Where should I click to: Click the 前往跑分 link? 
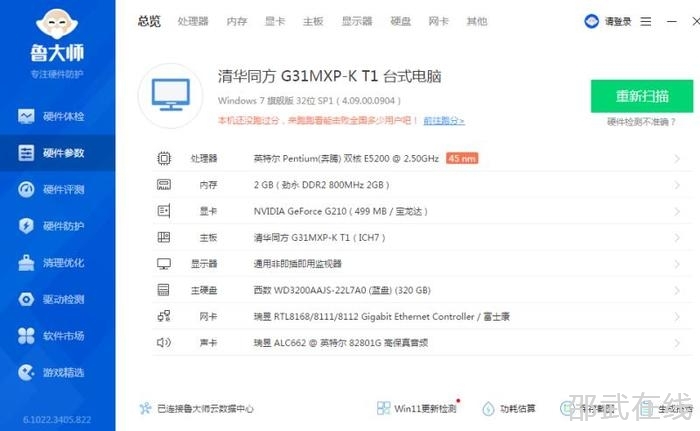(x=443, y=121)
